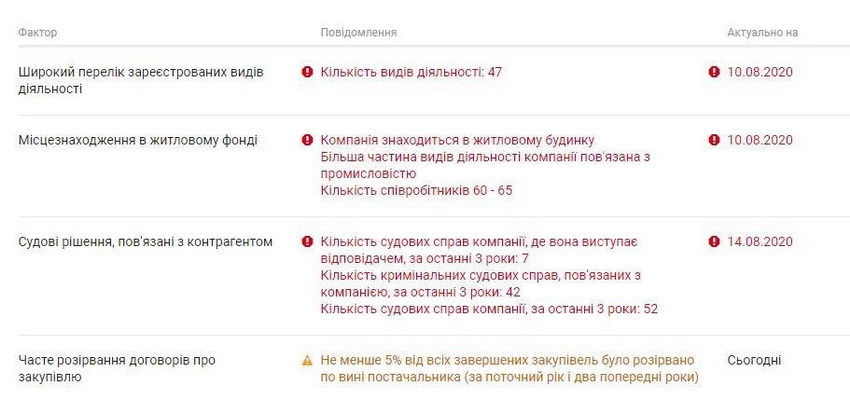The height and width of the screenshot is (400, 850).
Task: Click total court cases line ending in 52
Action: [489, 309]
